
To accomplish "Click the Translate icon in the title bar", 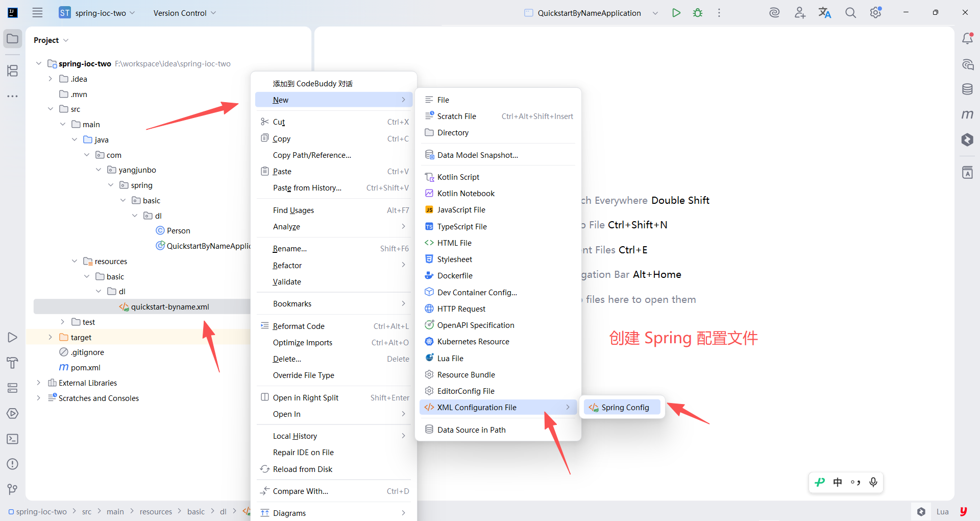I will [825, 13].
